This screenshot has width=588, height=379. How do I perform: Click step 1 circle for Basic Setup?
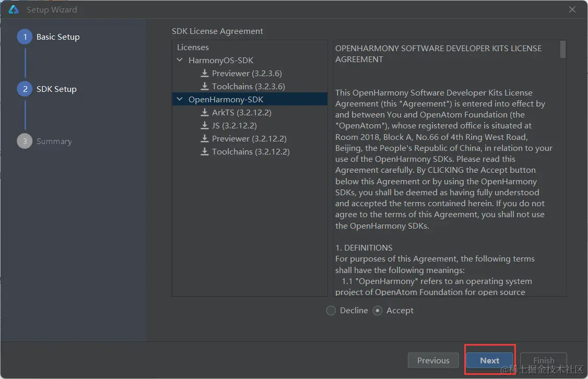click(x=25, y=37)
